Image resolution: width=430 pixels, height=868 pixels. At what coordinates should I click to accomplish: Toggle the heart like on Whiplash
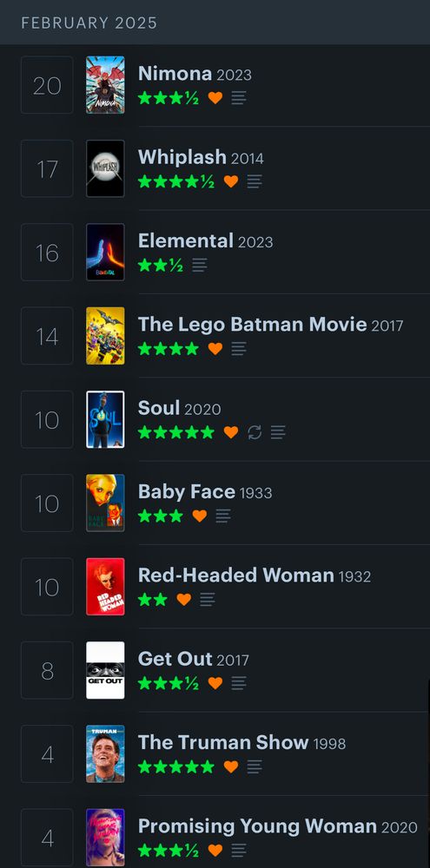click(231, 181)
